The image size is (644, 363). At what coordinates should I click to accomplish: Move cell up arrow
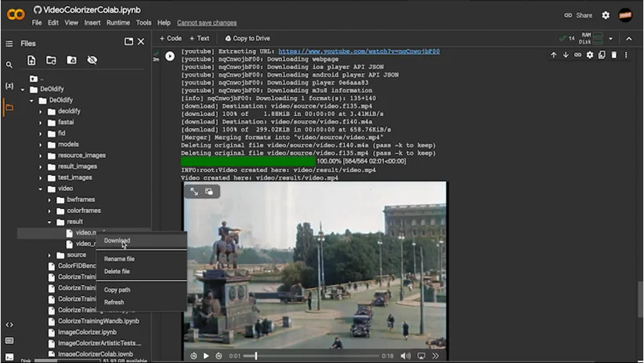[x=553, y=55]
